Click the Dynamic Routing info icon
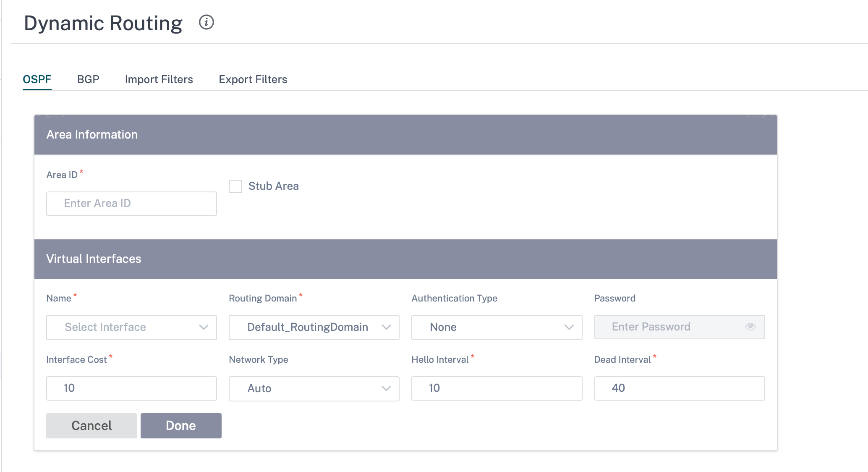Screen dimensions: 868x472 [206, 22]
